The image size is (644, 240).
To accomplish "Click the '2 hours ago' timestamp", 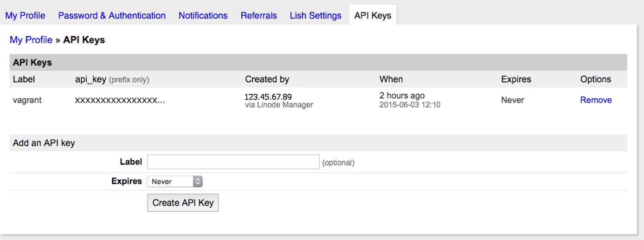I will (402, 96).
